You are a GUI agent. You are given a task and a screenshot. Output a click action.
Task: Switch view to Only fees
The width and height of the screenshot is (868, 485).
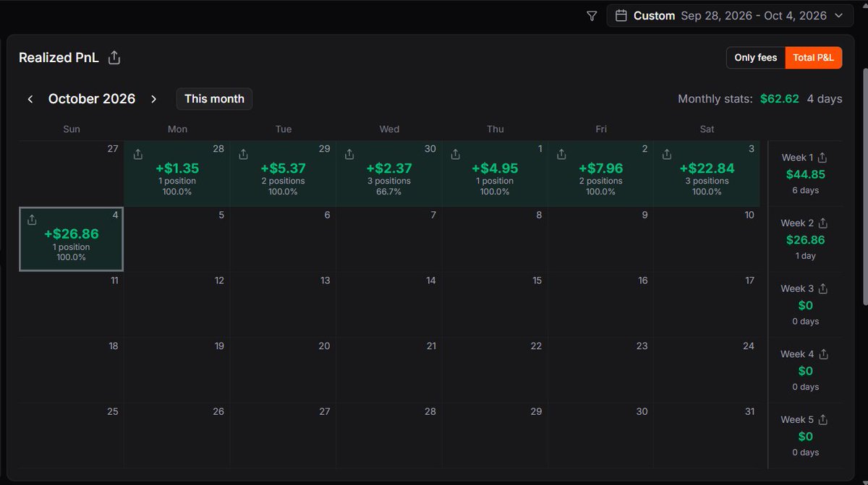pos(756,58)
